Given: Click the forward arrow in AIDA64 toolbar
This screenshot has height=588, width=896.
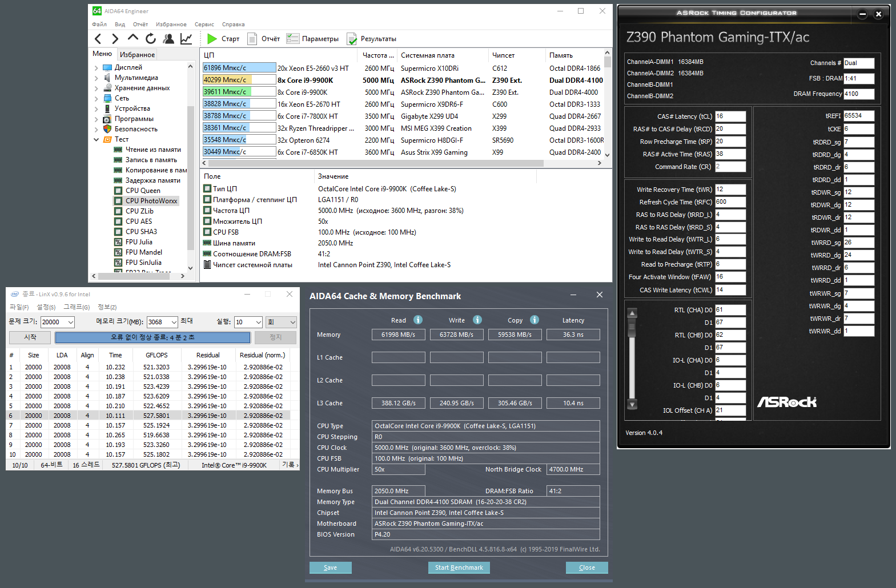Looking at the screenshot, I should pyautogui.click(x=115, y=39).
